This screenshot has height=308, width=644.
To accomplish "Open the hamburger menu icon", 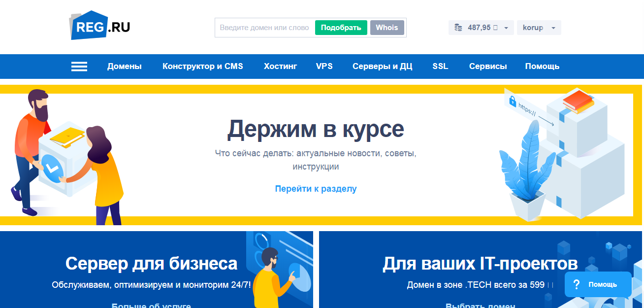I will point(79,67).
